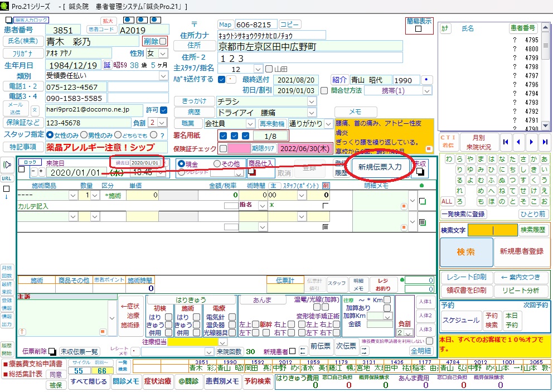Screen dimensions: 553x392
Task: Select the その他 payment radio button
Action: click(216, 164)
